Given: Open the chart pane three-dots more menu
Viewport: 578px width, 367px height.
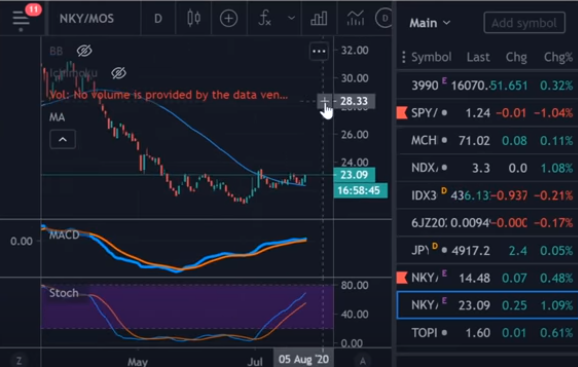Looking at the screenshot, I should click(x=319, y=51).
